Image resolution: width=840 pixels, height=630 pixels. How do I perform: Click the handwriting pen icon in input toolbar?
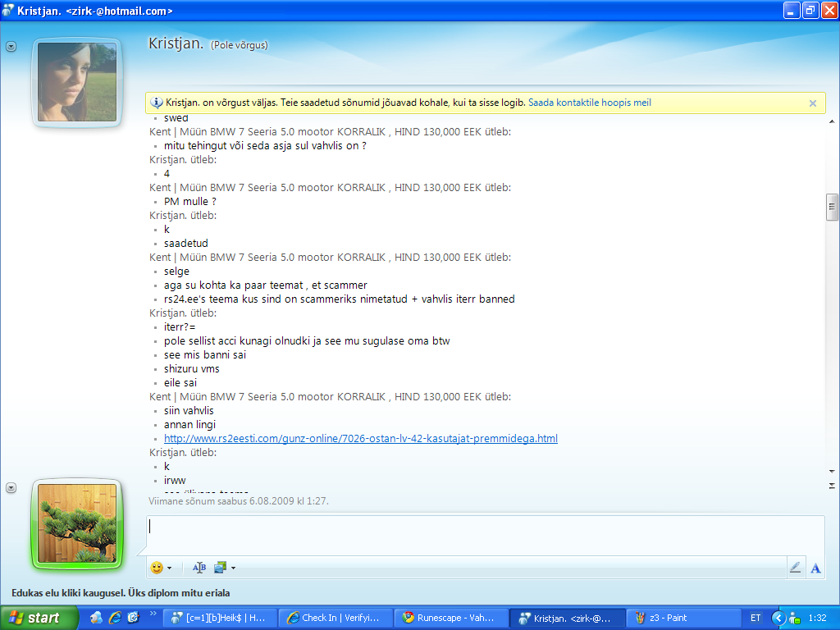point(794,568)
